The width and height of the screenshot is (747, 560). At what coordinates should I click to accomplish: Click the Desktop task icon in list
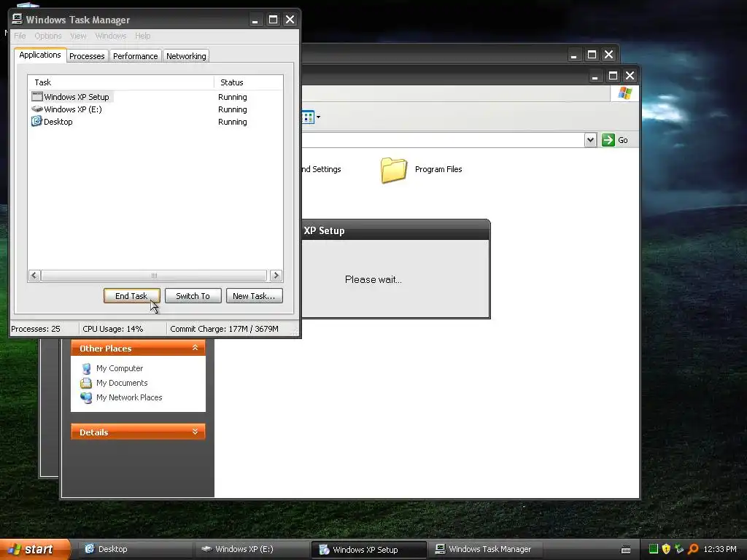coord(36,122)
